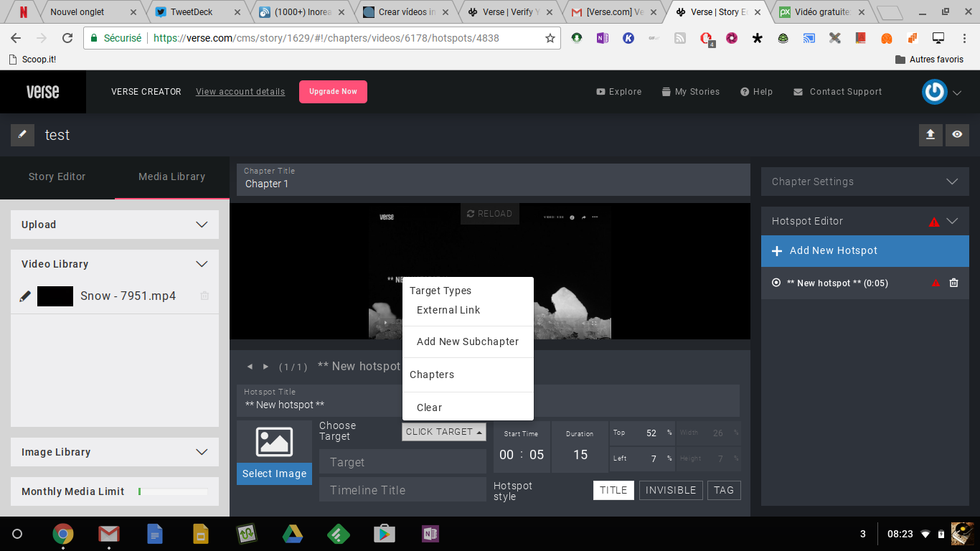Click the pencil edit icon beside test title
This screenshot has height=551, width=980.
pyautogui.click(x=22, y=135)
